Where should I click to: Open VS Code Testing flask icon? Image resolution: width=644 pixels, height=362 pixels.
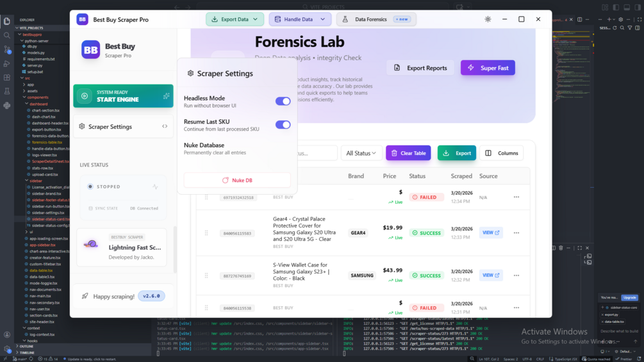(x=7, y=92)
